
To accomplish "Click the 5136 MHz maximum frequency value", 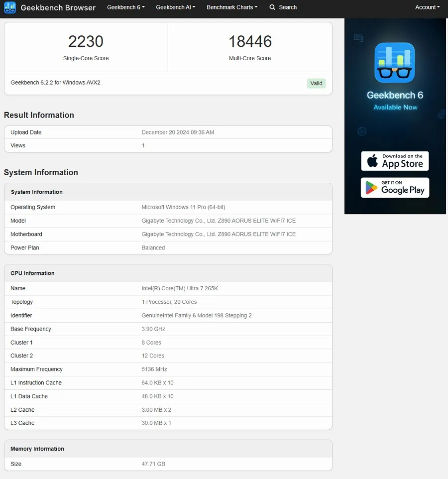I will tap(154, 369).
